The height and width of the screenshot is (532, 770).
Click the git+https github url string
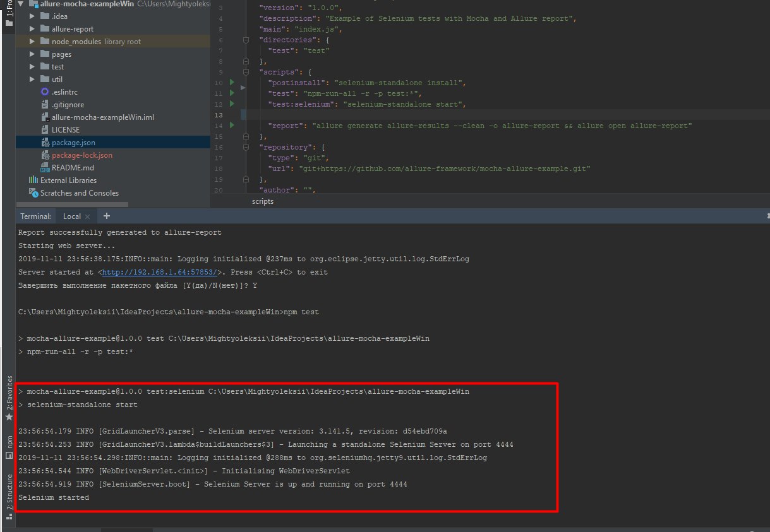(x=445, y=168)
